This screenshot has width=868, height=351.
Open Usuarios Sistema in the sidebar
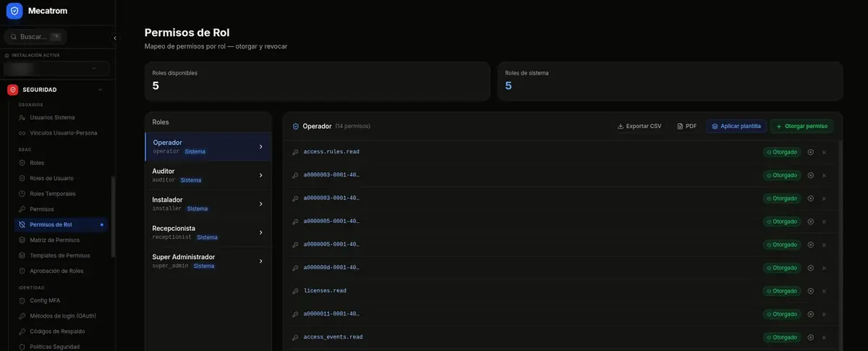point(61,117)
